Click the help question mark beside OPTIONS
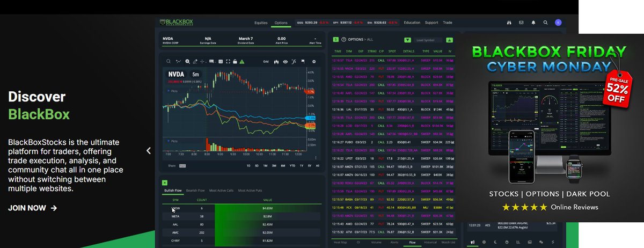 pos(344,40)
